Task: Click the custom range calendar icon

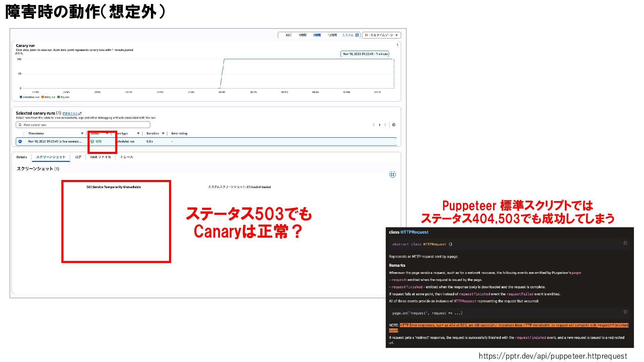Action: pos(357,35)
